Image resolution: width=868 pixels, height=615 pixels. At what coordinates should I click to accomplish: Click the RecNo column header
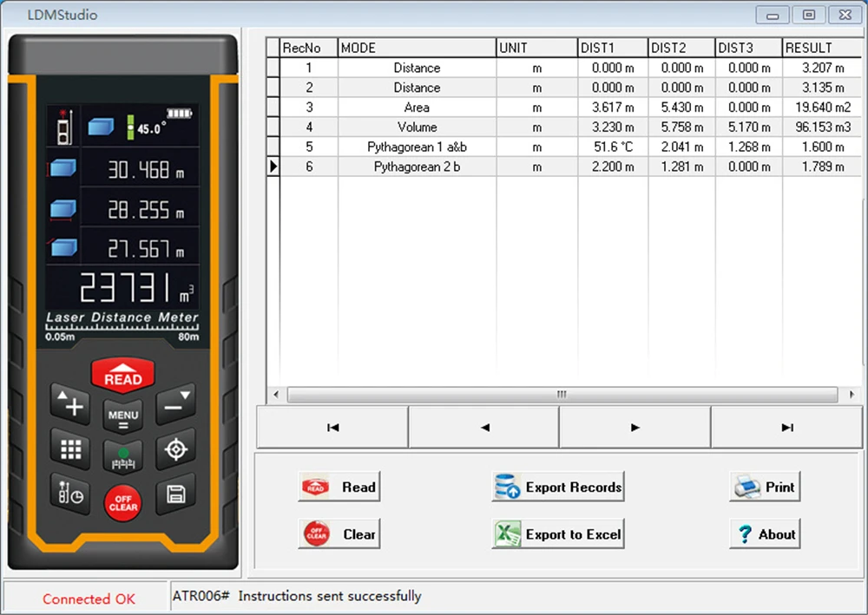tap(308, 48)
